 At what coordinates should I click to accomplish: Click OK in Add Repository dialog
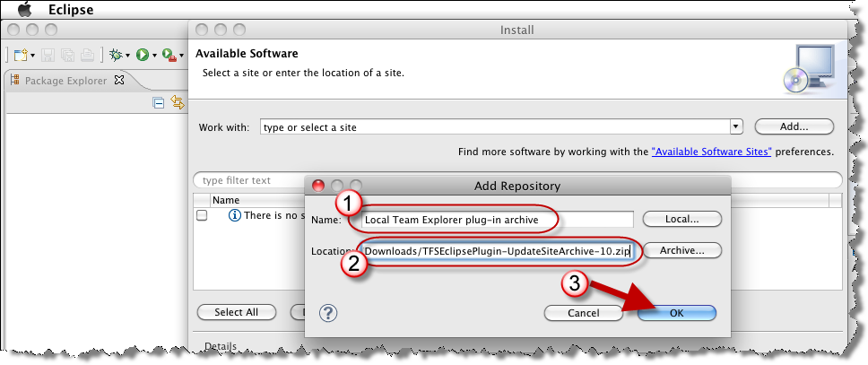tap(676, 313)
